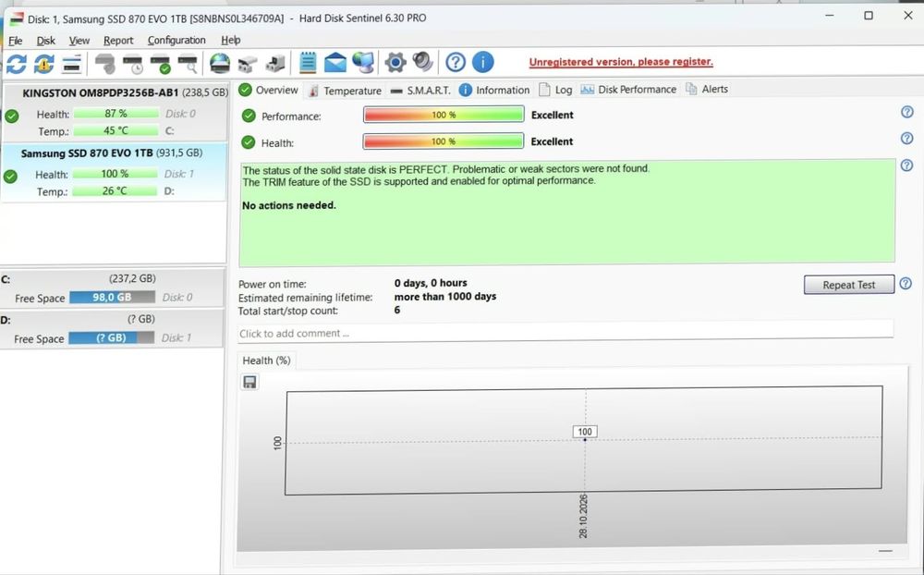The height and width of the screenshot is (575, 924).
Task: Click the disk with green checkmark icon
Action: tap(160, 63)
